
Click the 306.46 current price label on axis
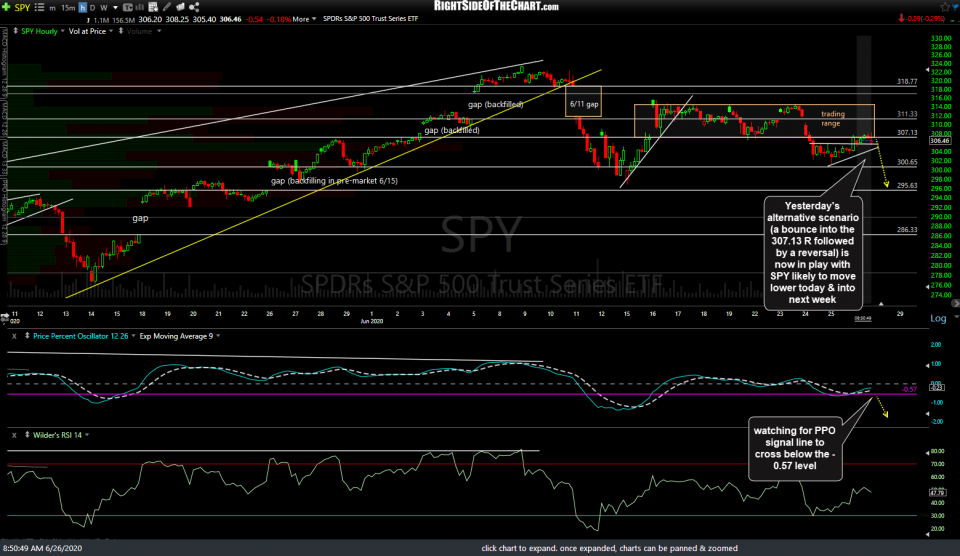(x=940, y=141)
